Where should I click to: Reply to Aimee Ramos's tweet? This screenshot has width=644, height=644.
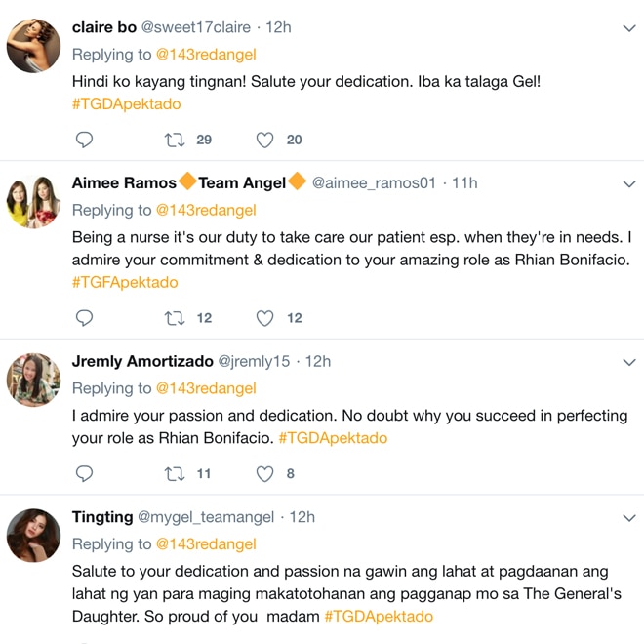click(x=84, y=318)
